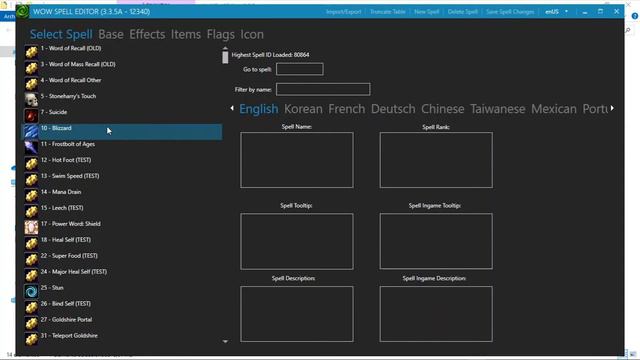The width and height of the screenshot is (640, 360).
Task: Open the enUS language dropdown
Action: coord(556,11)
